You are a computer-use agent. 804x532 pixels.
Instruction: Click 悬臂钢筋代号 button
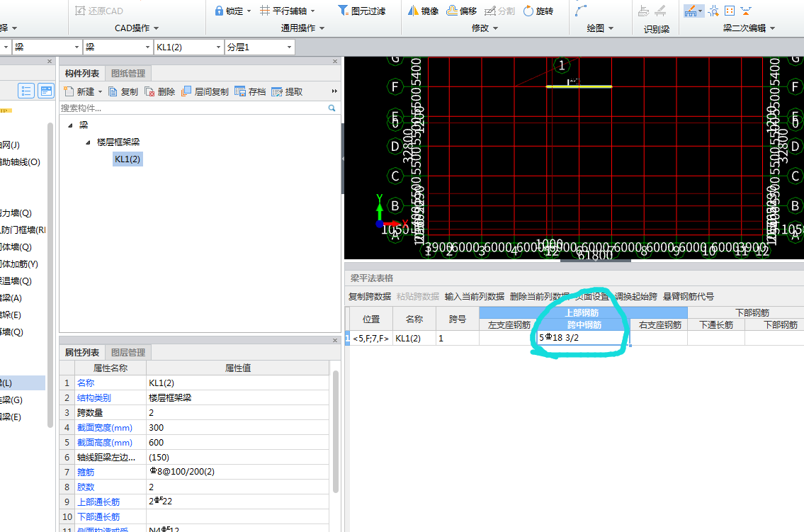tap(688, 296)
